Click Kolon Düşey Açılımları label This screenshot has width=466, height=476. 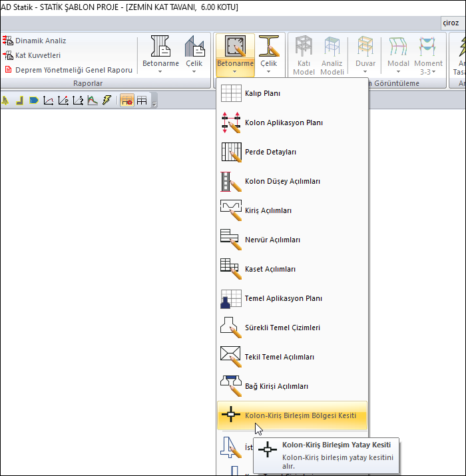[283, 181]
